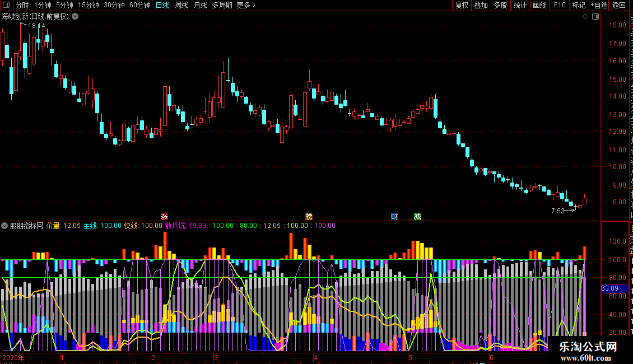The image size is (633, 364).
Task: Click the 海峡创新(日线,前复权) chart title
Action: 35,16
